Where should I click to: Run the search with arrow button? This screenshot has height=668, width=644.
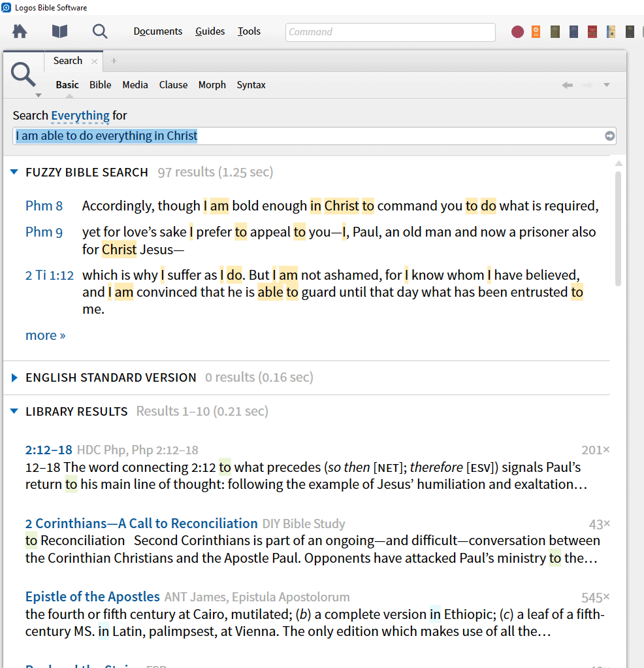pos(609,136)
